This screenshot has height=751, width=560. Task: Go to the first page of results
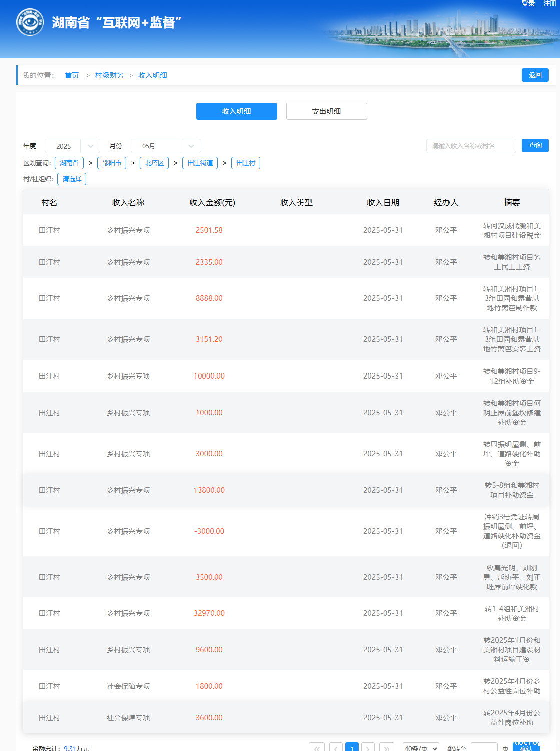317,748
